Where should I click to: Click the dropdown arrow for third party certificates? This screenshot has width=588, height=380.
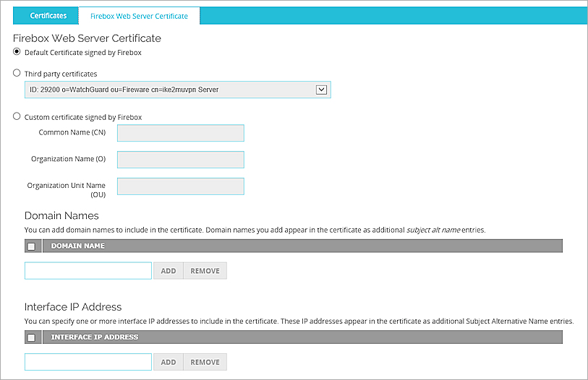pos(322,90)
